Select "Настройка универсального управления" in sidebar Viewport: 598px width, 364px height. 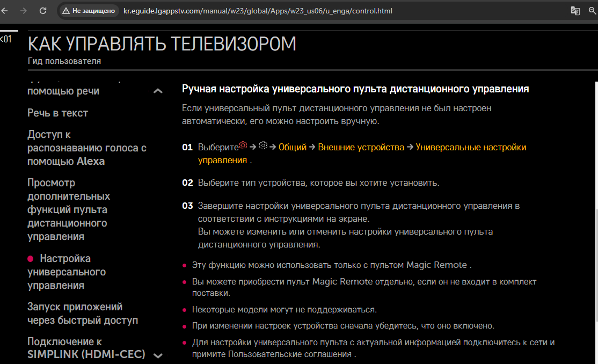click(66, 272)
